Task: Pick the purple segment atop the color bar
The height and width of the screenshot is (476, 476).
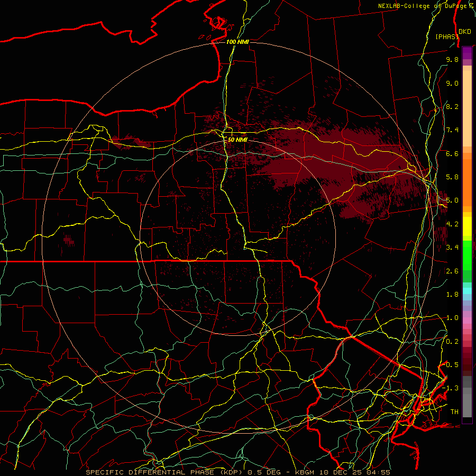Action: (467, 53)
